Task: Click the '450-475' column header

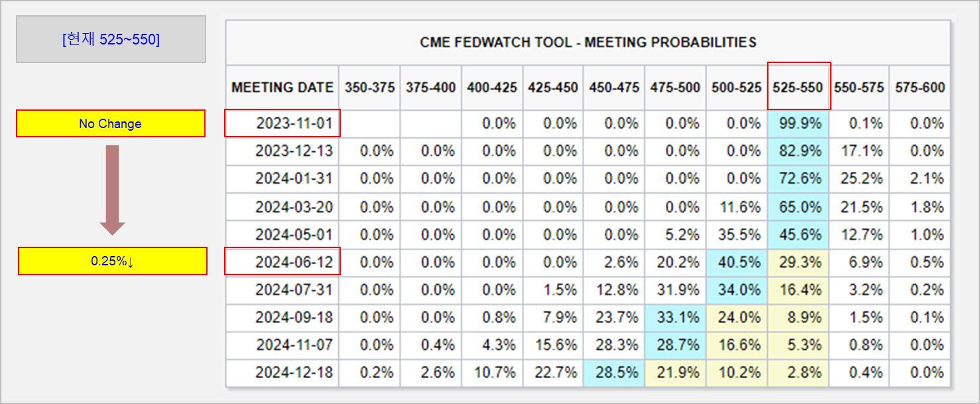Action: click(x=614, y=88)
